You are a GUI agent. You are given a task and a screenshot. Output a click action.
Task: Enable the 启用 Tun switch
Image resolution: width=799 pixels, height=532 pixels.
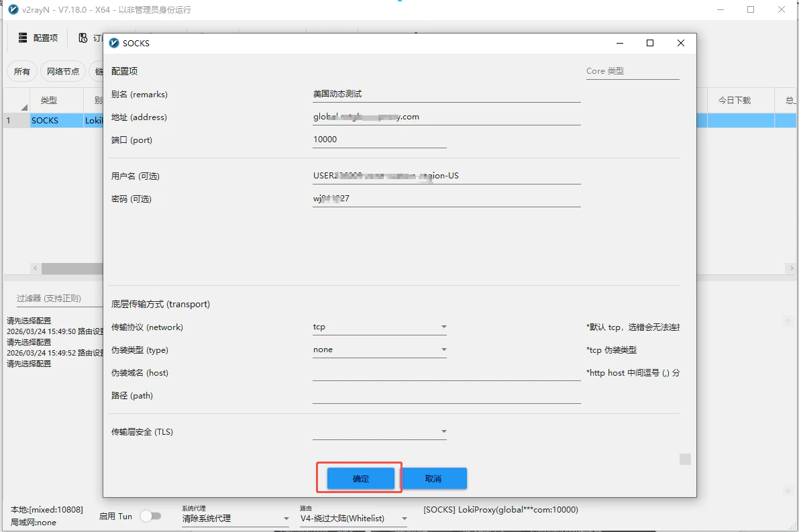[151, 516]
